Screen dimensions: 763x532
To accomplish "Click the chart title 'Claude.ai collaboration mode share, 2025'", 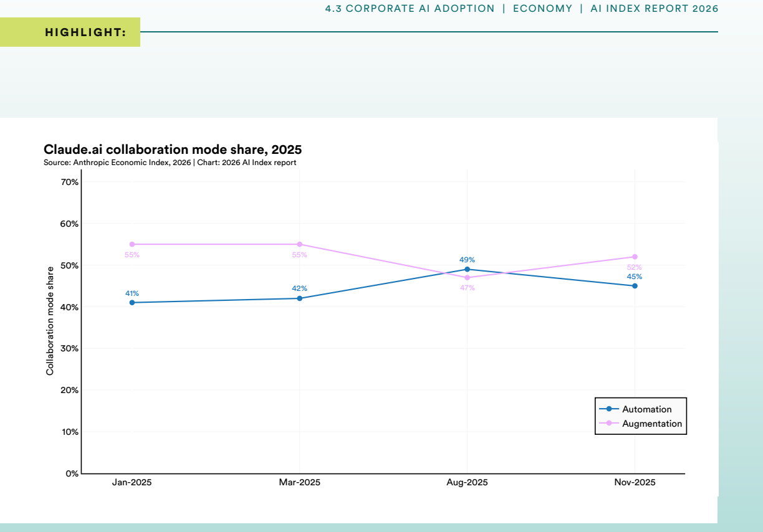I will 173,150.
